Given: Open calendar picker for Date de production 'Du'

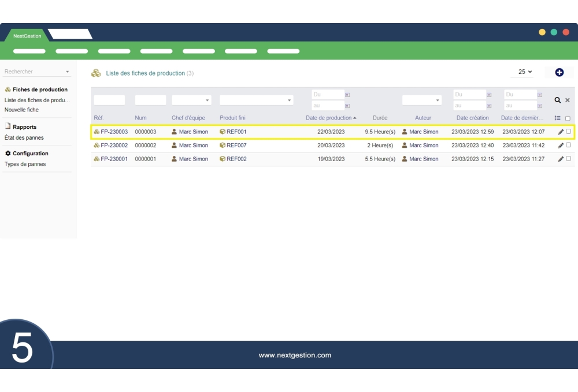Looking at the screenshot, I should click(x=347, y=95).
